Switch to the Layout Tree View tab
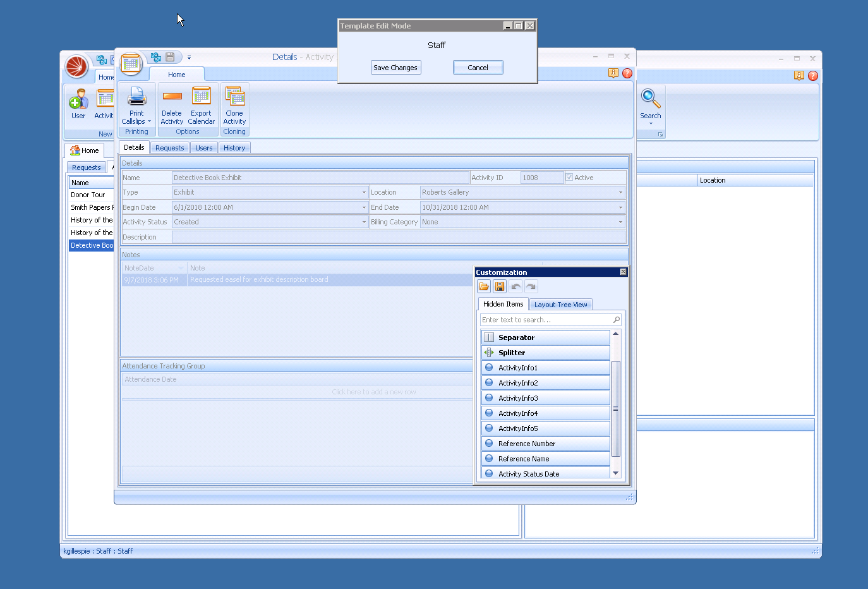This screenshot has width=868, height=589. [560, 304]
